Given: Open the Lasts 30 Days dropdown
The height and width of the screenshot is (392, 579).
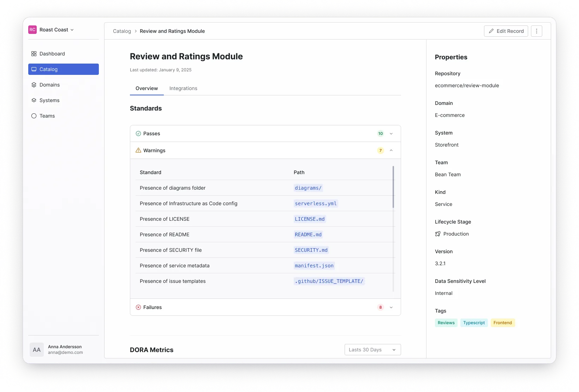Looking at the screenshot, I should (x=372, y=350).
